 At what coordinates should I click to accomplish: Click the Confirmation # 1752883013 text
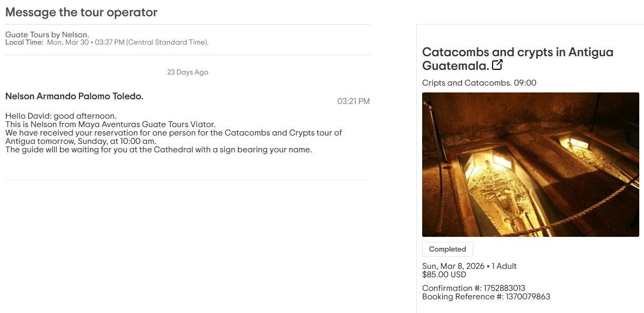[x=474, y=288]
